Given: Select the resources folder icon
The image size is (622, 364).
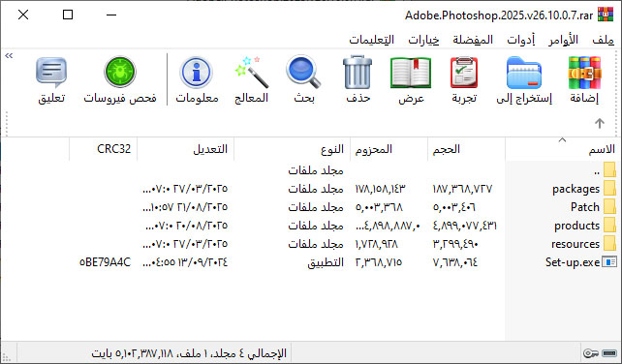Looking at the screenshot, I should coord(609,243).
